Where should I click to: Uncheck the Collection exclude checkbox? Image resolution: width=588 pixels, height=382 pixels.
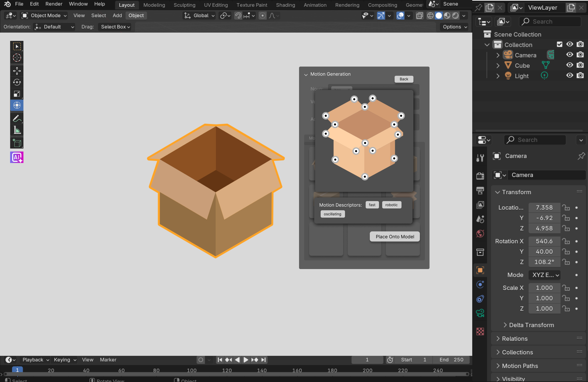(560, 45)
